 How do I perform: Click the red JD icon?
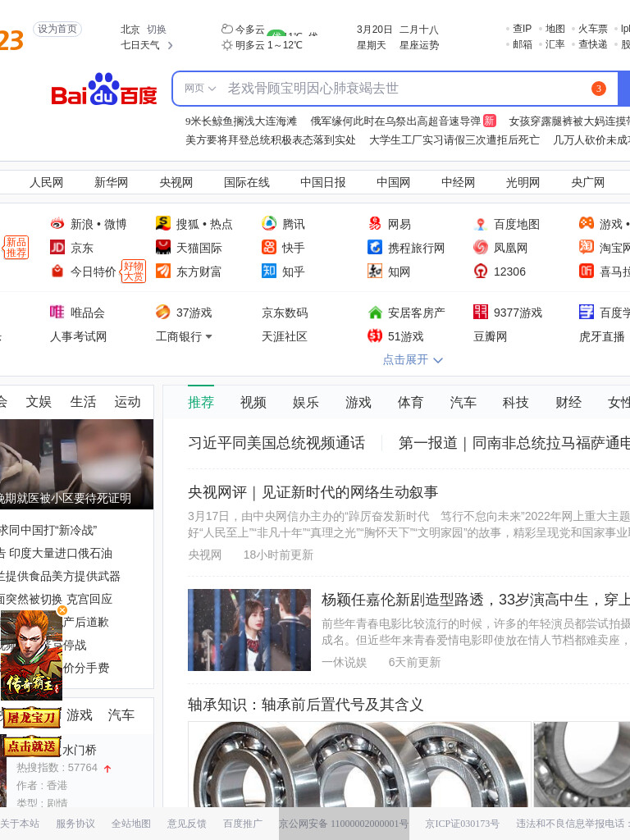(57, 247)
